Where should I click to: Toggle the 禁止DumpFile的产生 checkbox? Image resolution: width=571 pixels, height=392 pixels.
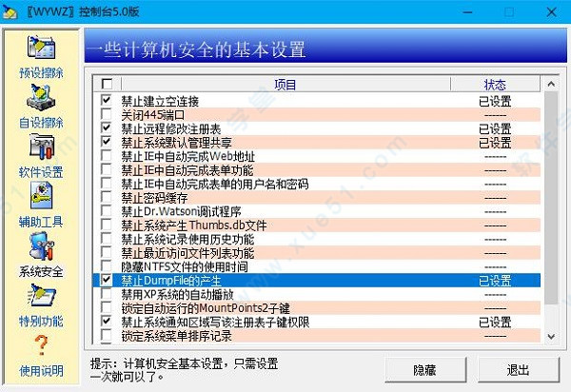pos(106,281)
